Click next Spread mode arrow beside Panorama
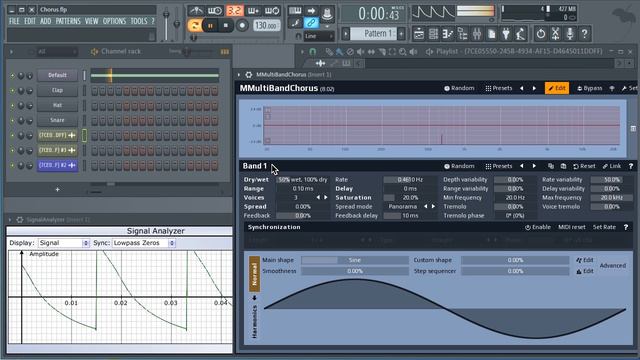 [433, 207]
